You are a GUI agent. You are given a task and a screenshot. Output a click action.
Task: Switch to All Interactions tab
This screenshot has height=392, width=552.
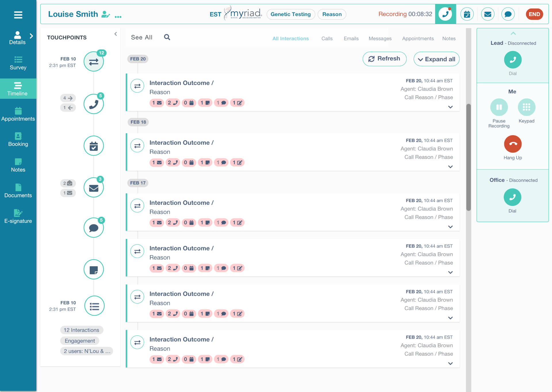pyautogui.click(x=290, y=38)
